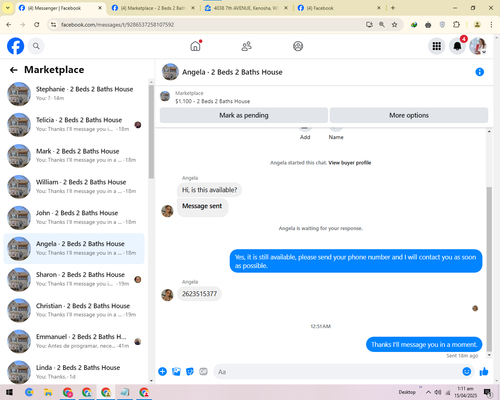Switch to the fourth Facebook tab

pyautogui.click(x=339, y=8)
